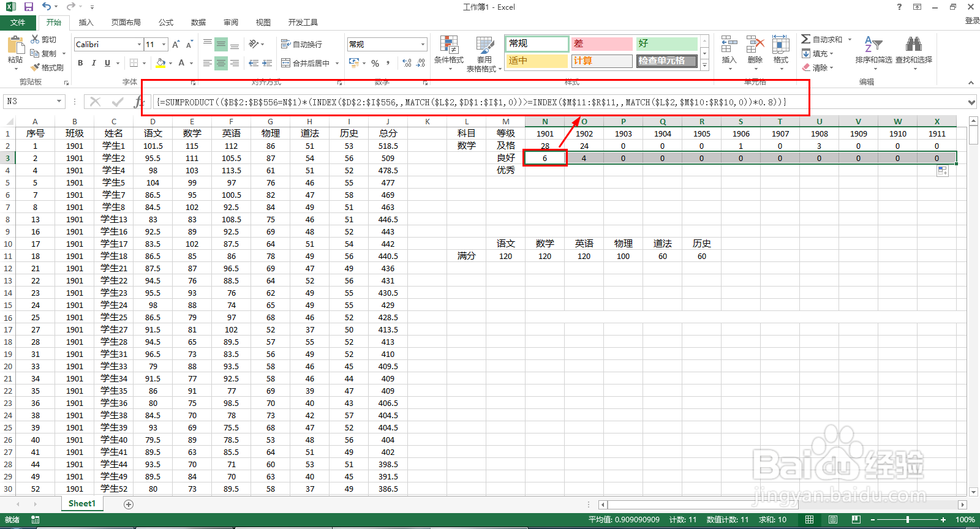The width and height of the screenshot is (980, 529).
Task: Click Merge and Center (合并后居中)
Action: 305,63
